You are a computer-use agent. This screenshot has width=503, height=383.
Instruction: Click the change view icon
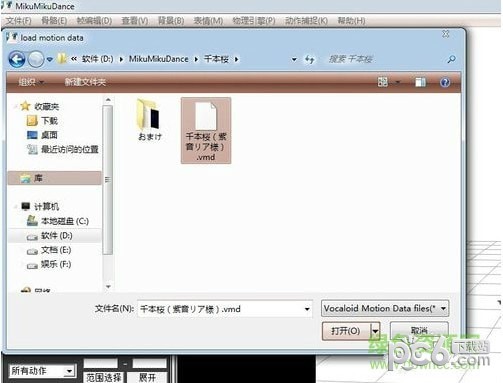(x=383, y=82)
